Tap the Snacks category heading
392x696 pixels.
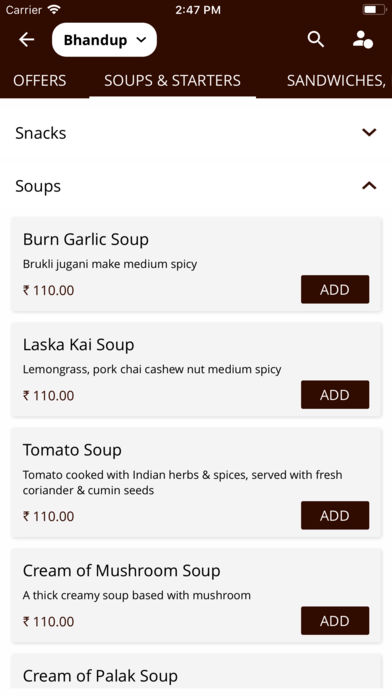tap(40, 133)
